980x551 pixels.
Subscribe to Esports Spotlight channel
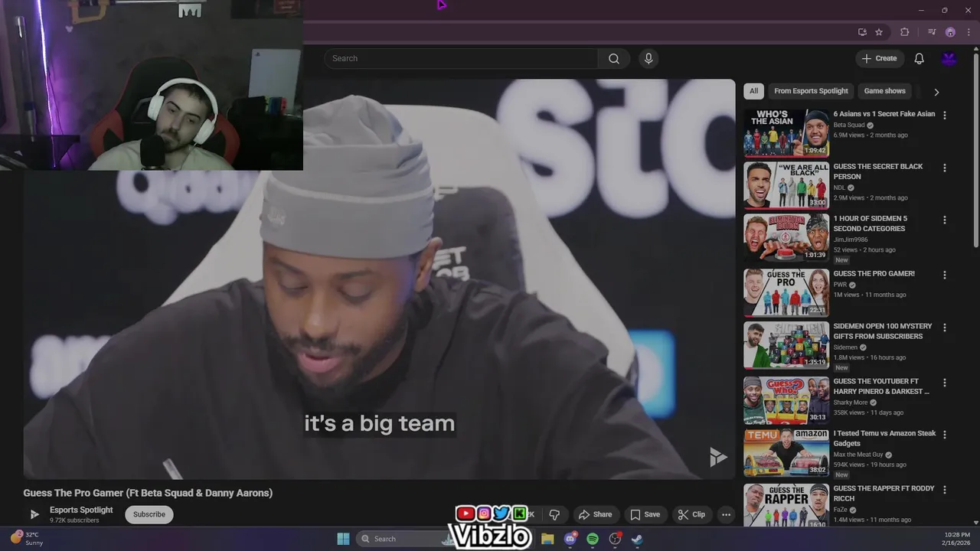pos(149,514)
